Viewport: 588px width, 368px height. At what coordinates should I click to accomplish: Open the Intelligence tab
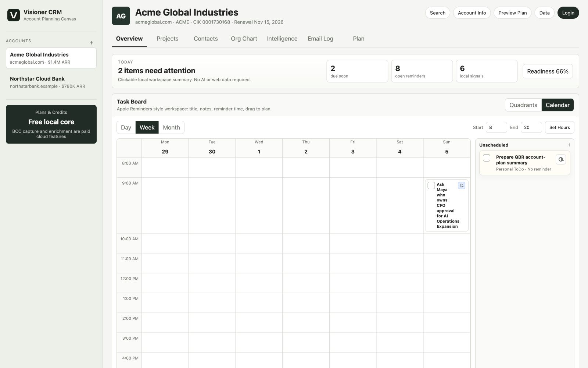[x=282, y=39]
